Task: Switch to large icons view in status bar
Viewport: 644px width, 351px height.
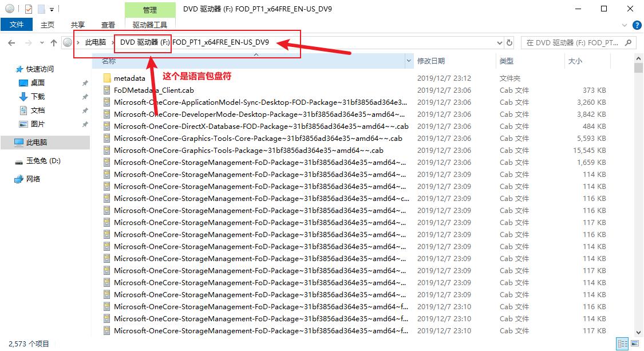Action: 634,344
